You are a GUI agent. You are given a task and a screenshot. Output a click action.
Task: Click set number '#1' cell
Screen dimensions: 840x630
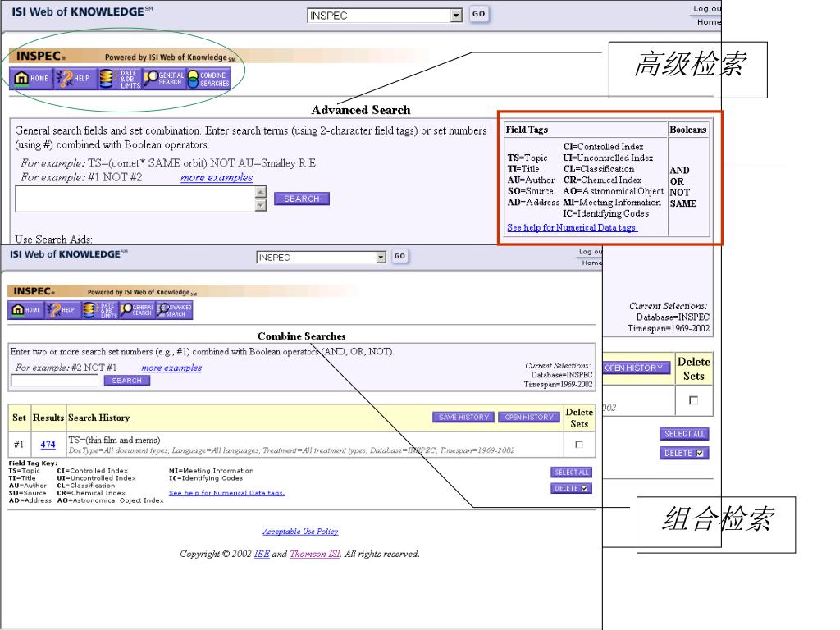[19, 445]
